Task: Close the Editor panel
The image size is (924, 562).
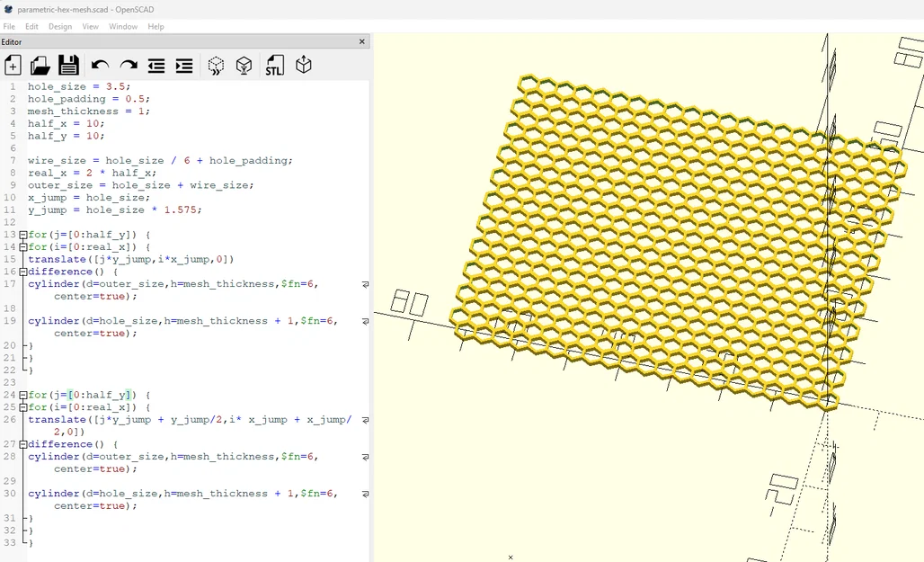Action: [x=362, y=42]
